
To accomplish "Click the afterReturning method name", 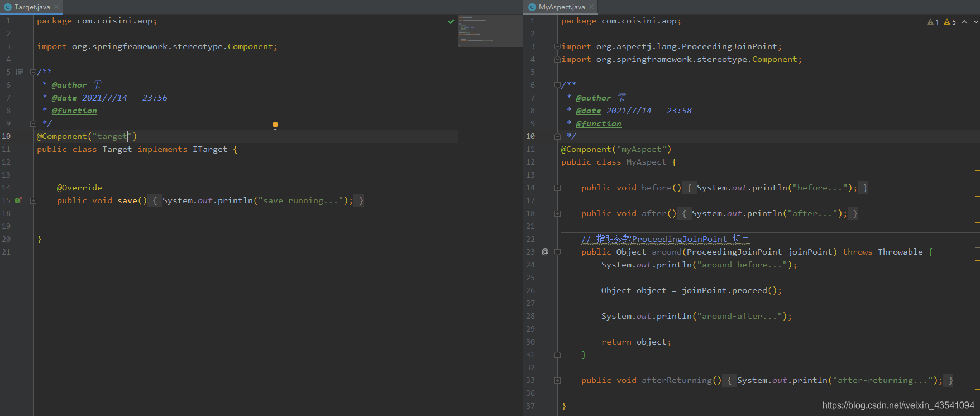I will coord(677,380).
